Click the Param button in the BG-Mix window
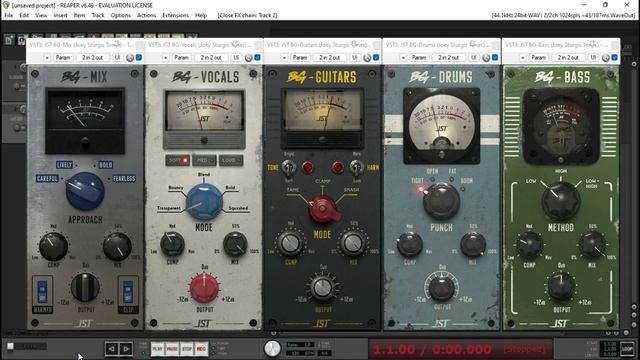This screenshot has width=640, height=360. pyautogui.click(x=63, y=58)
